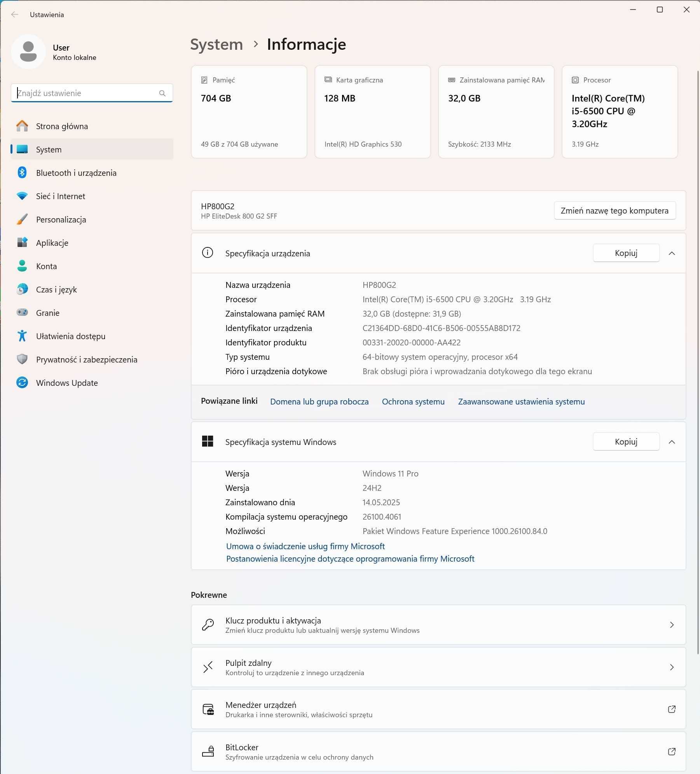Open Domena lub grupa robocza link
700x774 pixels.
(x=319, y=401)
